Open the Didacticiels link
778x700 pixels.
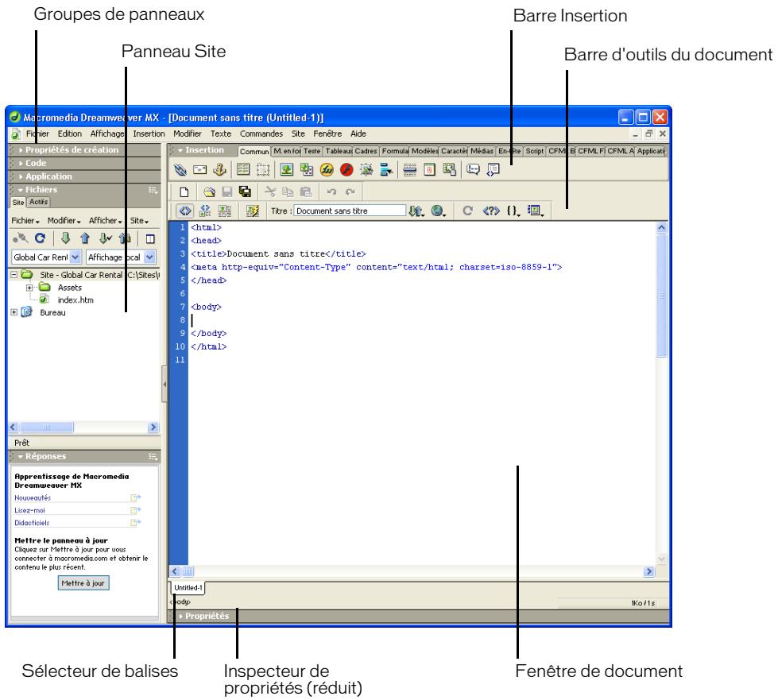(x=32, y=523)
